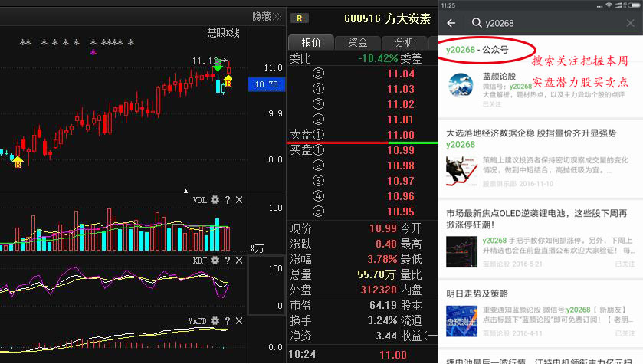643x364 pixels.
Task: Click the blue 10.78 price marker
Action: tap(267, 84)
